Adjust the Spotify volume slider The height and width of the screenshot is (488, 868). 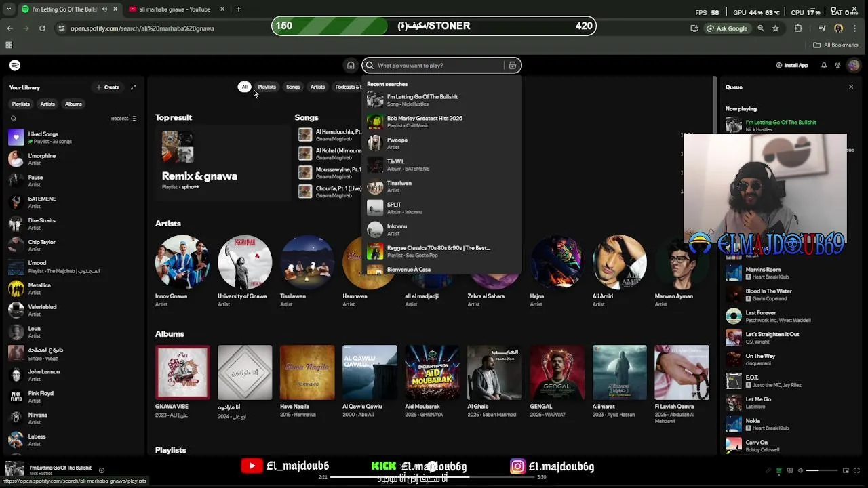coord(821,470)
